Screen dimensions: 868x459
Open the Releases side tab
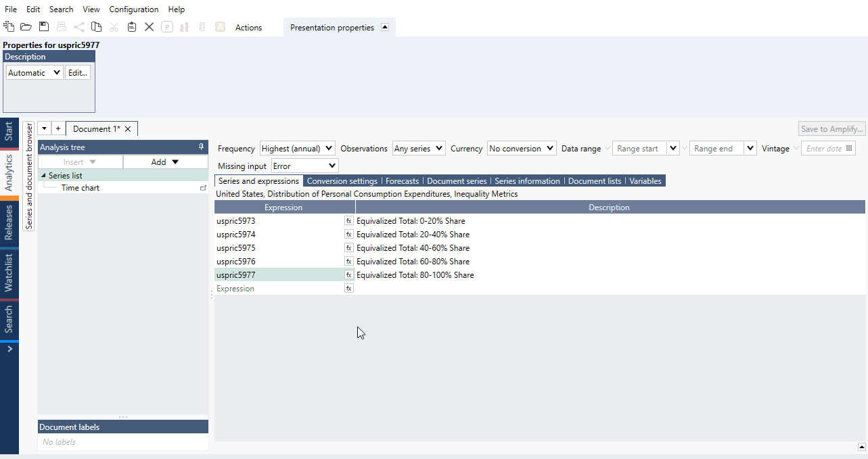tap(9, 222)
